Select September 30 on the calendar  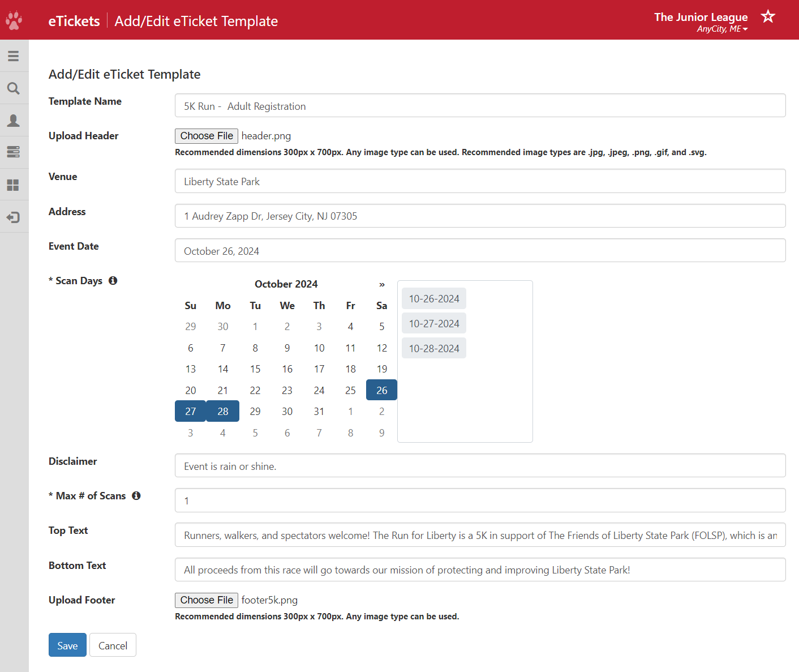223,327
